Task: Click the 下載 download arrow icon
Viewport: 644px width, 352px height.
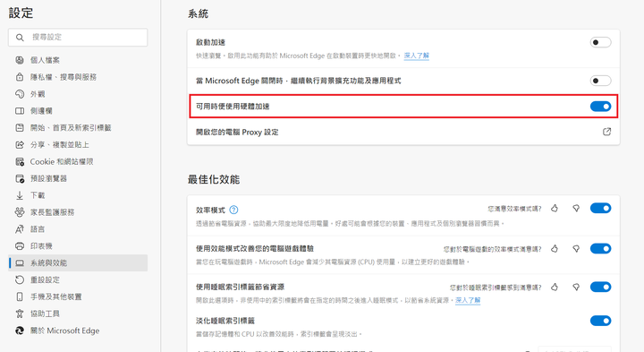Action: coord(20,195)
